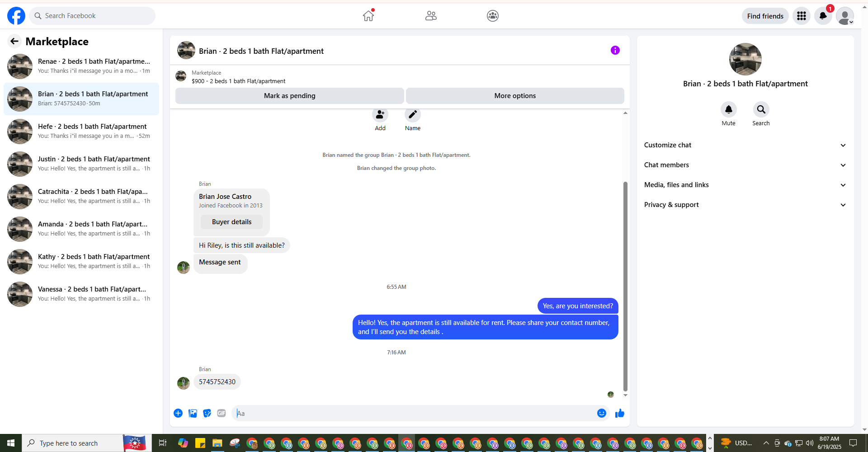Click the large group photo in details panel

745,59
